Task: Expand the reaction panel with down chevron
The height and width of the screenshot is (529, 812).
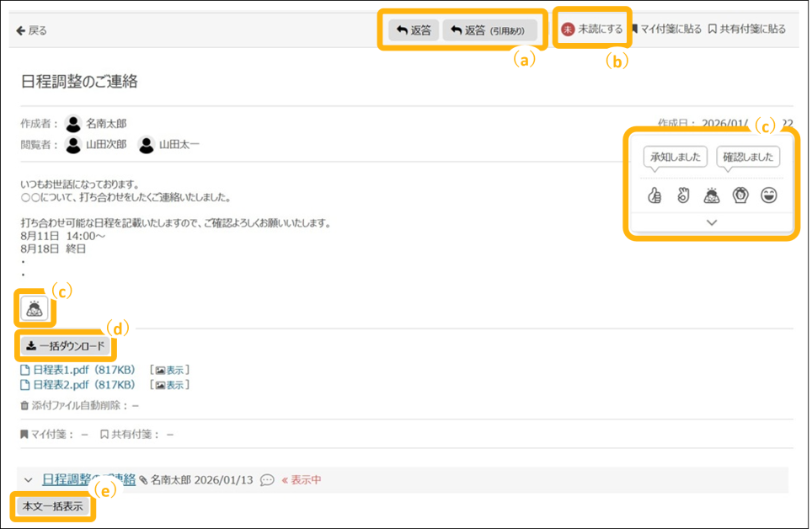Action: click(x=712, y=222)
